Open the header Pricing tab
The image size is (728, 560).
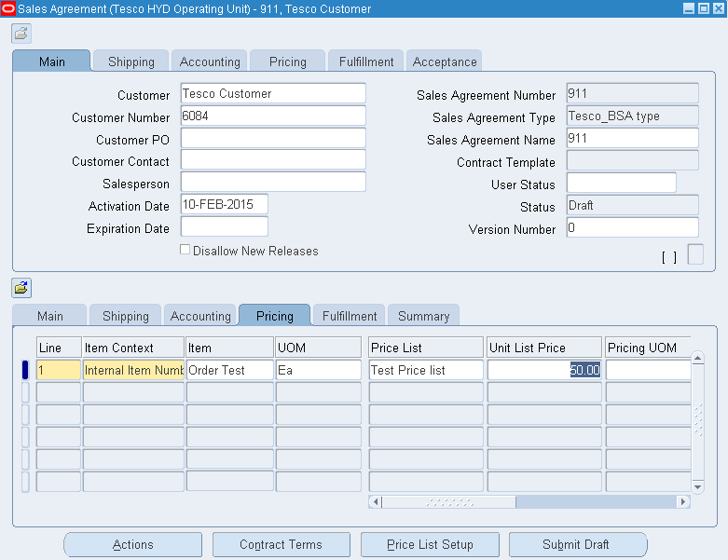tap(288, 61)
